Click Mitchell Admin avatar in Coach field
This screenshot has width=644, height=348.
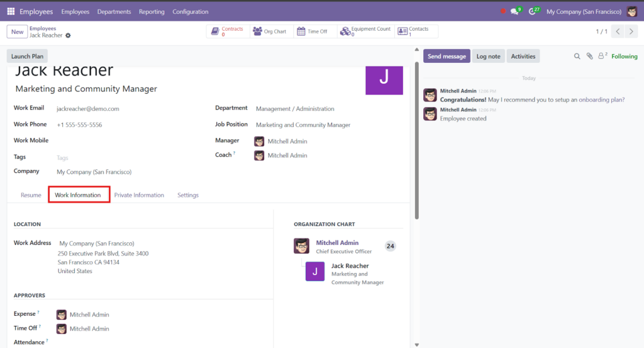coord(259,155)
